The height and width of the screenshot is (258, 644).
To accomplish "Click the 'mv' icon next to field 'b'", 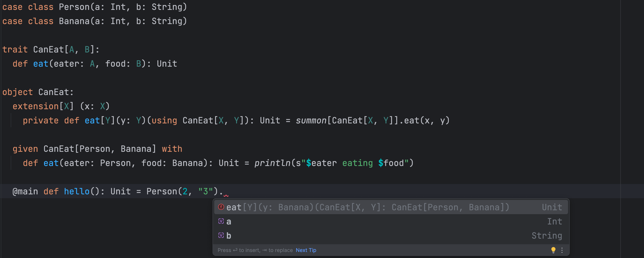I will tap(220, 235).
